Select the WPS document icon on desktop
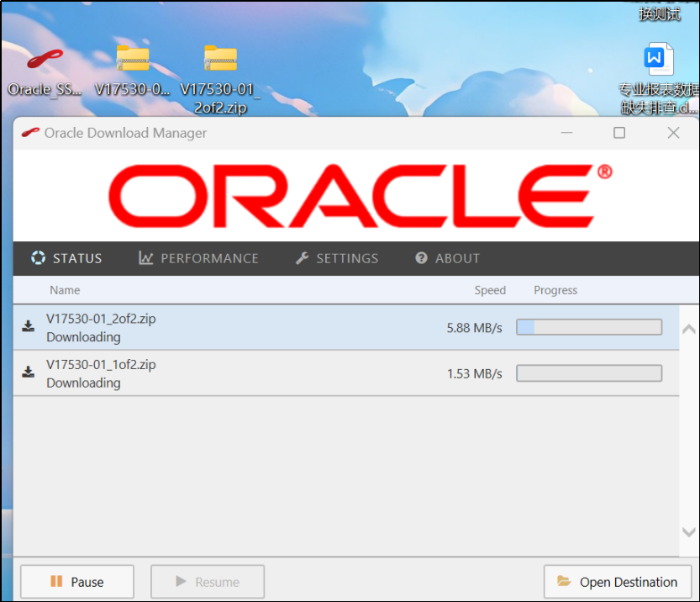Viewport: 700px width, 602px height. coord(659,59)
